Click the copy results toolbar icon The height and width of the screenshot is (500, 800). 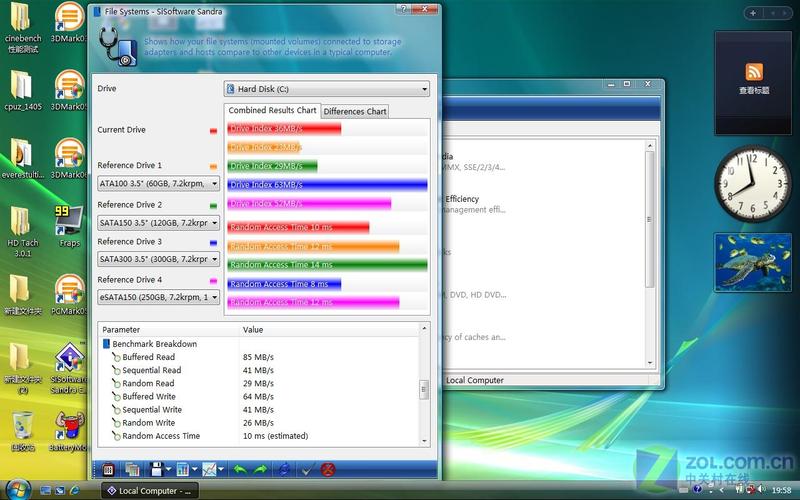pos(133,469)
